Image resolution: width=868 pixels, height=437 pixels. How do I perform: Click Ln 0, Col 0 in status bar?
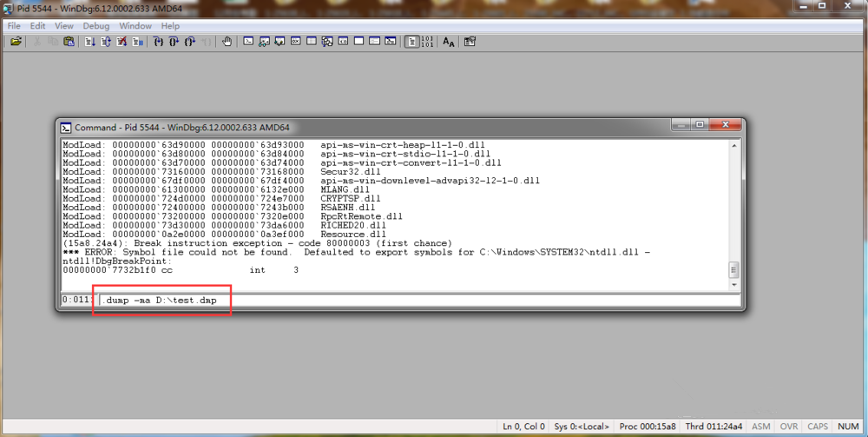[x=523, y=427]
